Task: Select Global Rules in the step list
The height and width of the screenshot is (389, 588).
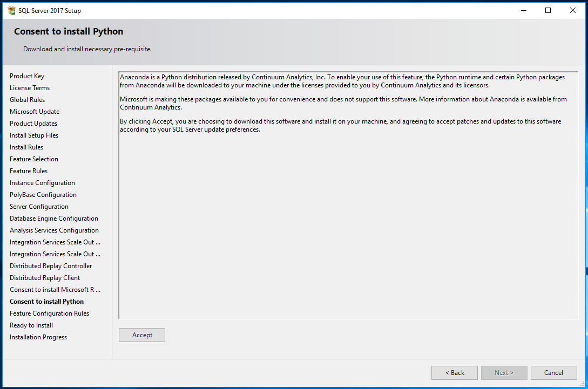Action: [x=28, y=100]
